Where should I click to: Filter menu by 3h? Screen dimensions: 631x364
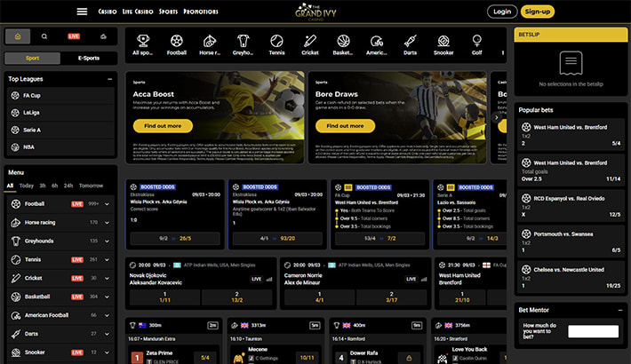(x=43, y=186)
